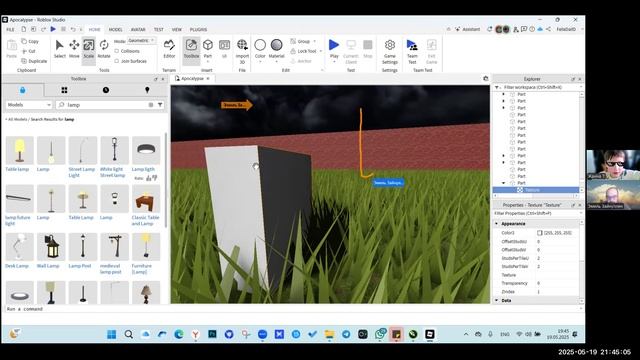Open the Terrain Editor

[169, 49]
